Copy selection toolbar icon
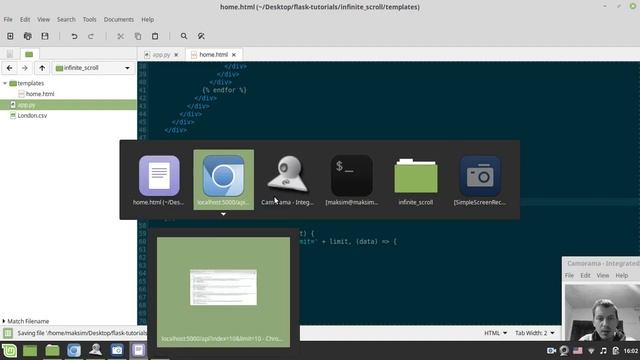 (x=138, y=36)
